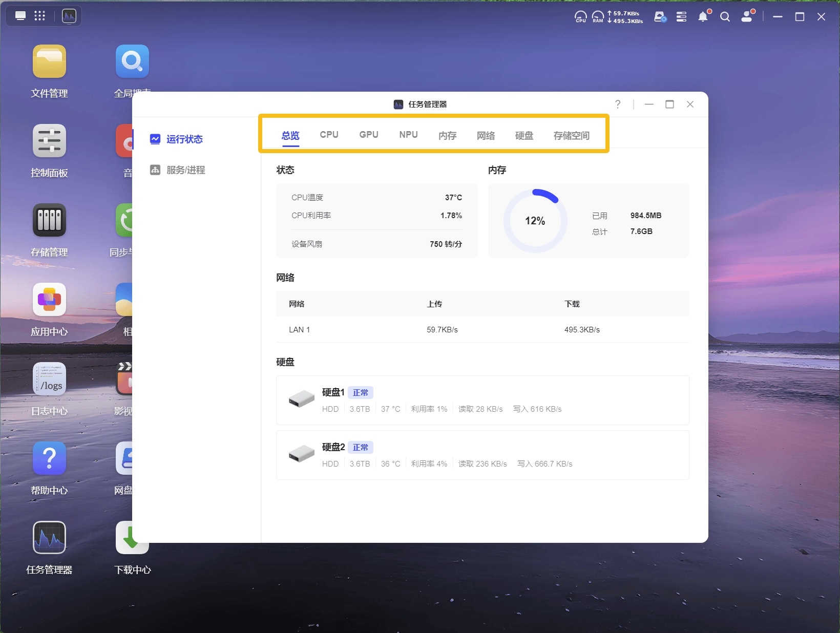Screen dimensions: 840x633
Task: Select 写入 616 KB/s on 硬盘1
Action: pos(537,409)
